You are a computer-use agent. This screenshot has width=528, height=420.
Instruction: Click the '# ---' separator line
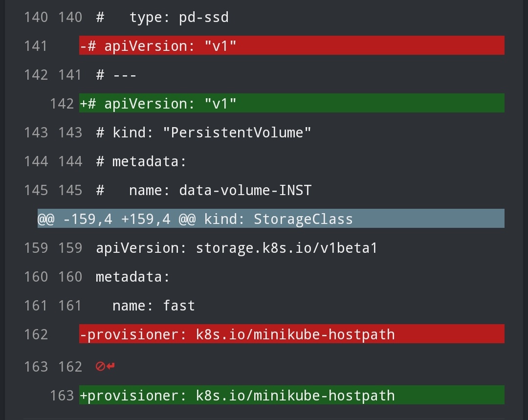tap(116, 75)
